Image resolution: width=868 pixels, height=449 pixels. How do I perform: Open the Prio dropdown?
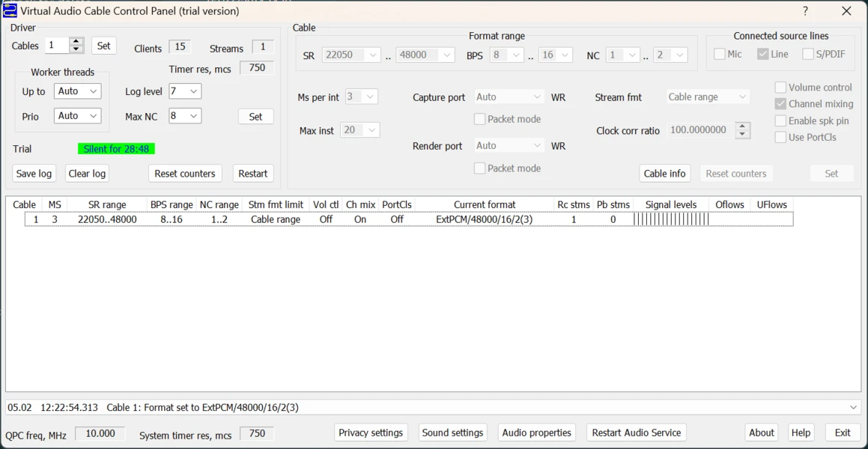tap(77, 115)
